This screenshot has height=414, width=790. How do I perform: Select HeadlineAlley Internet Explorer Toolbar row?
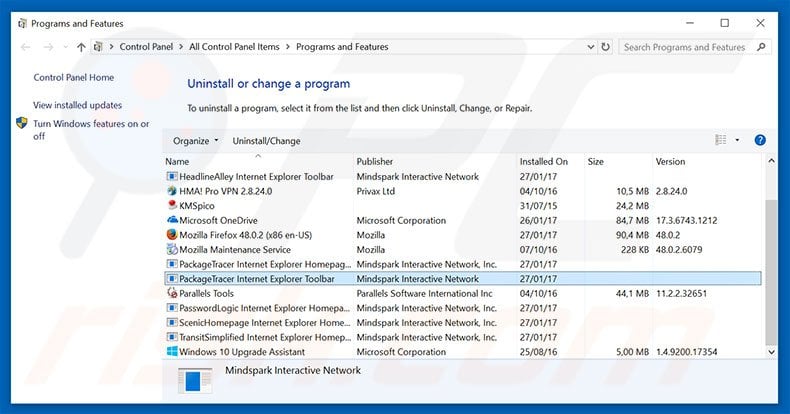click(463, 177)
